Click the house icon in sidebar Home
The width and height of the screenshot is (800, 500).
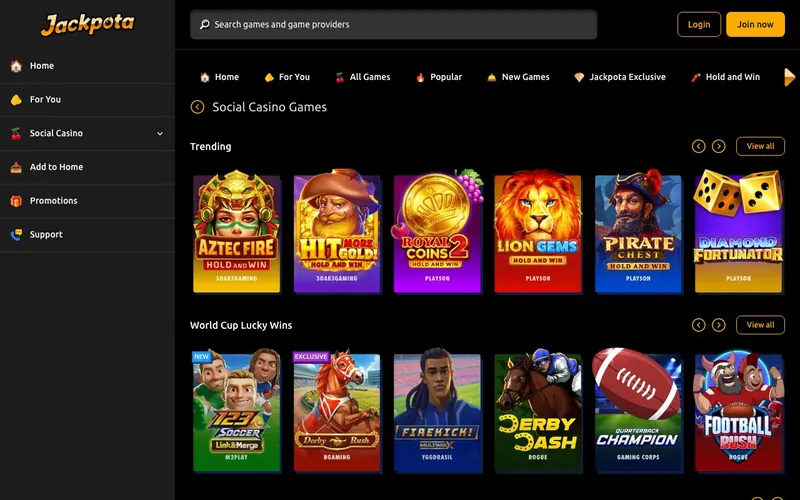tap(16, 66)
